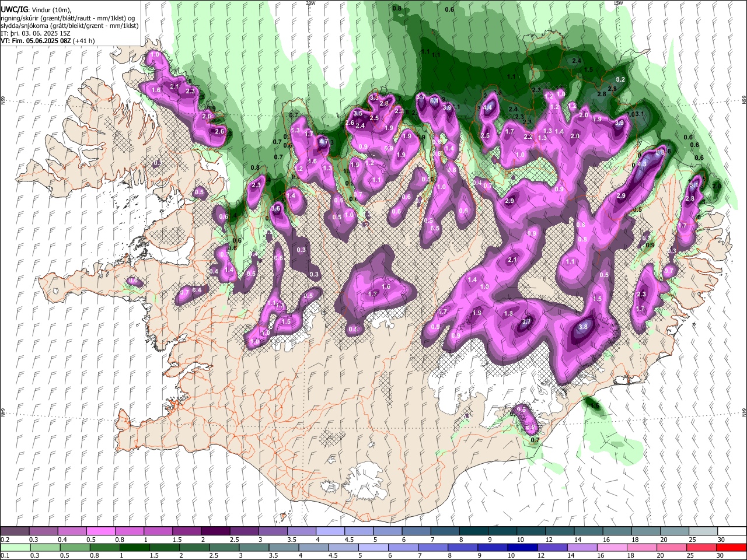The width and height of the screenshot is (747, 560).
Task: Pick upper legend swatch between 0.5 and 0.8
Action: pyautogui.click(x=101, y=531)
